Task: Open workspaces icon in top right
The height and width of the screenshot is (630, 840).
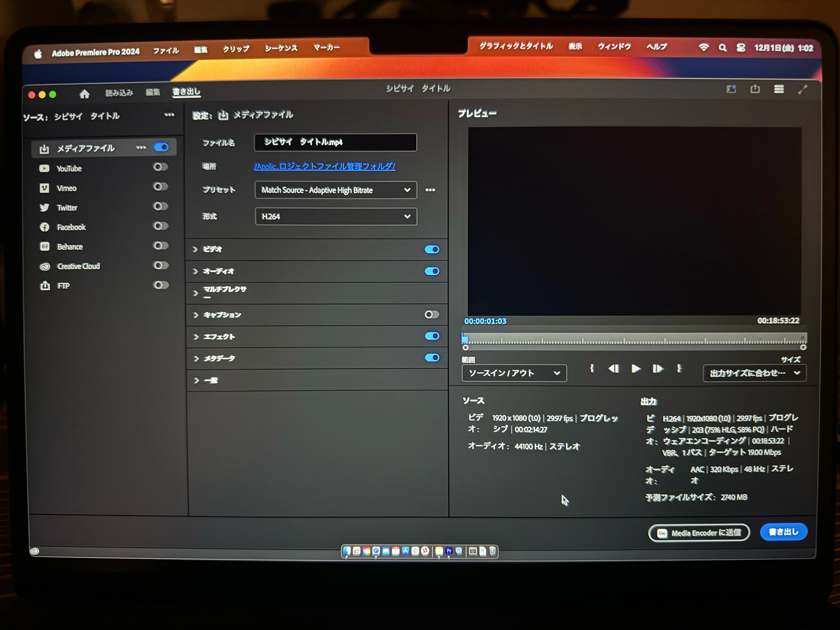Action: coord(779,89)
